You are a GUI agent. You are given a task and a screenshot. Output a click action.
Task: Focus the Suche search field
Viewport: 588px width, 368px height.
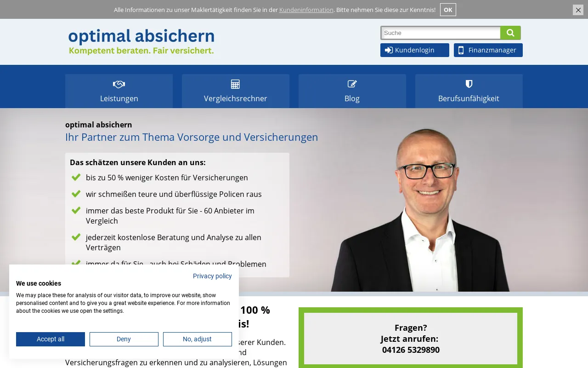click(441, 33)
